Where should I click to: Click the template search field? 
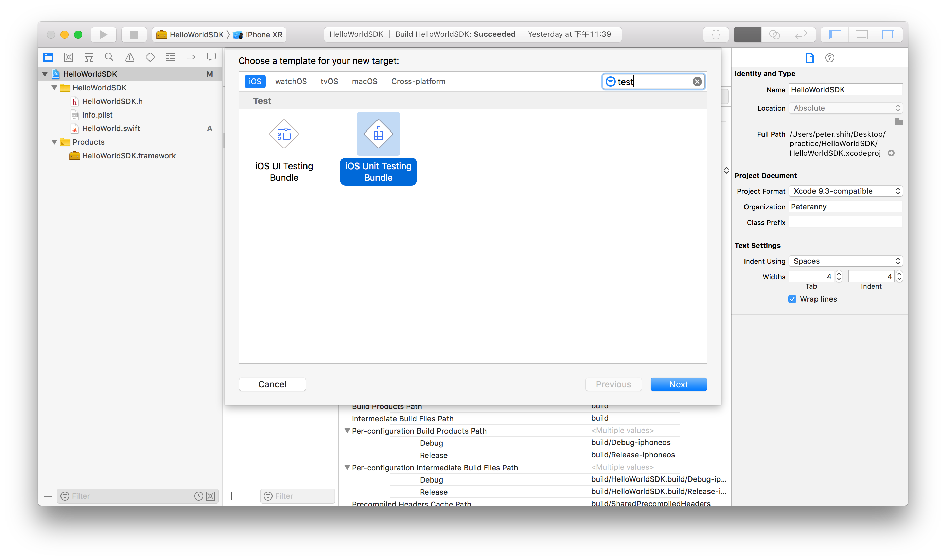pos(653,82)
